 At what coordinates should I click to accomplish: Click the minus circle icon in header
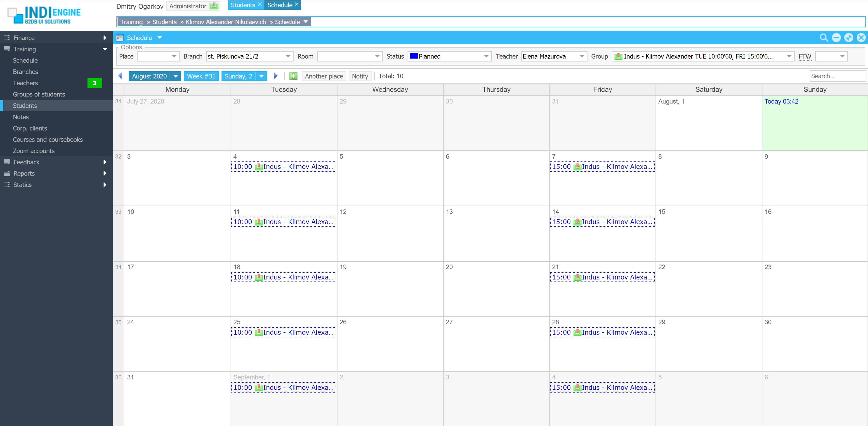coord(836,38)
